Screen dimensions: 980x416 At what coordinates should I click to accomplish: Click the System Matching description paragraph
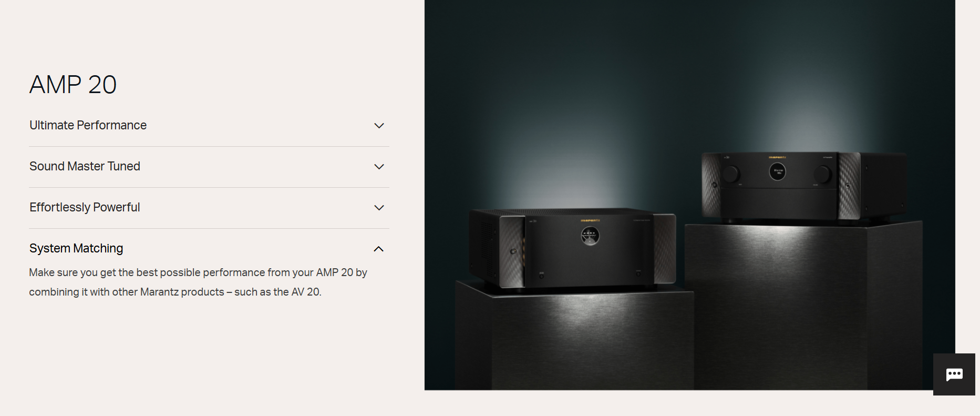click(198, 282)
